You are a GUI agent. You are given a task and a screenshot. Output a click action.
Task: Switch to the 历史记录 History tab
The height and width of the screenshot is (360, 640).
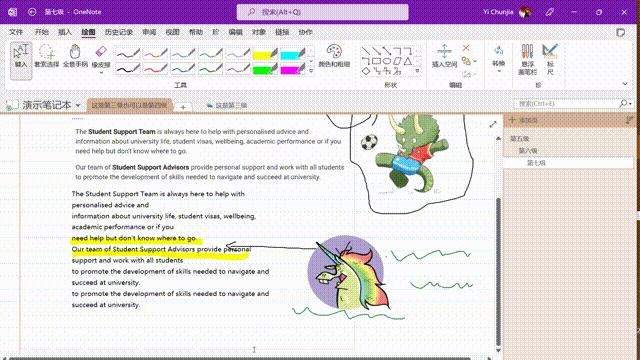[x=119, y=32]
